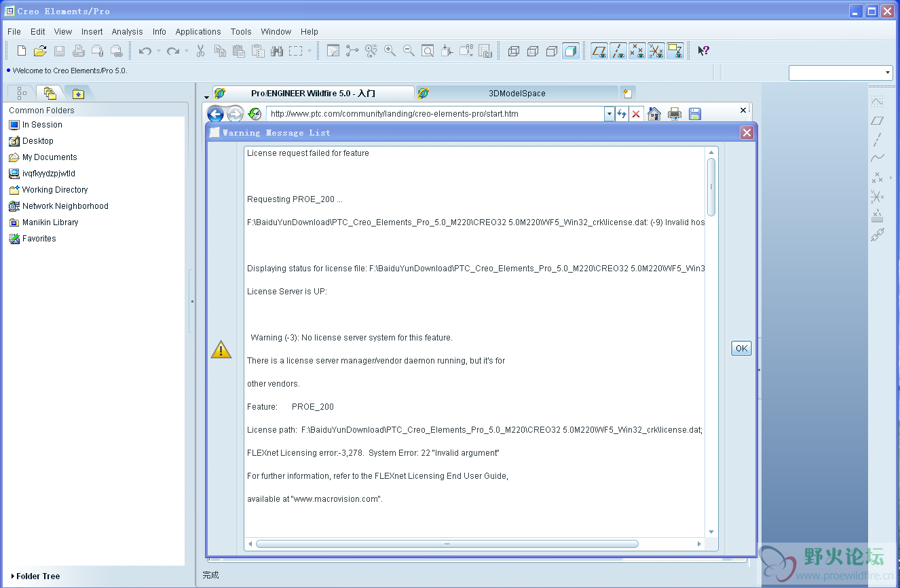
Task: Toggle coordinate system display
Action: coord(656,51)
